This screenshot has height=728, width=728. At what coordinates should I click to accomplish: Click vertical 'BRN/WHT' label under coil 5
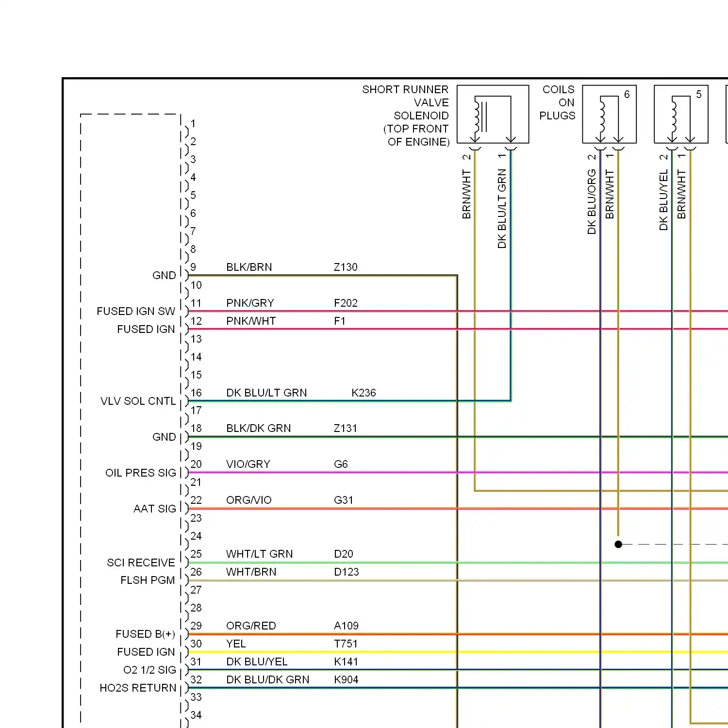pyautogui.click(x=681, y=194)
